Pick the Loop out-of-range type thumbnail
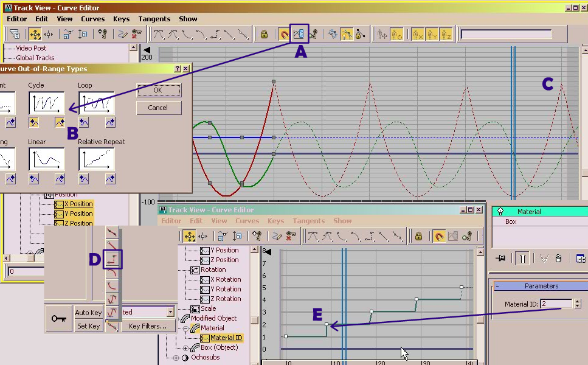Screen dimensions: 588x365 tap(96, 103)
